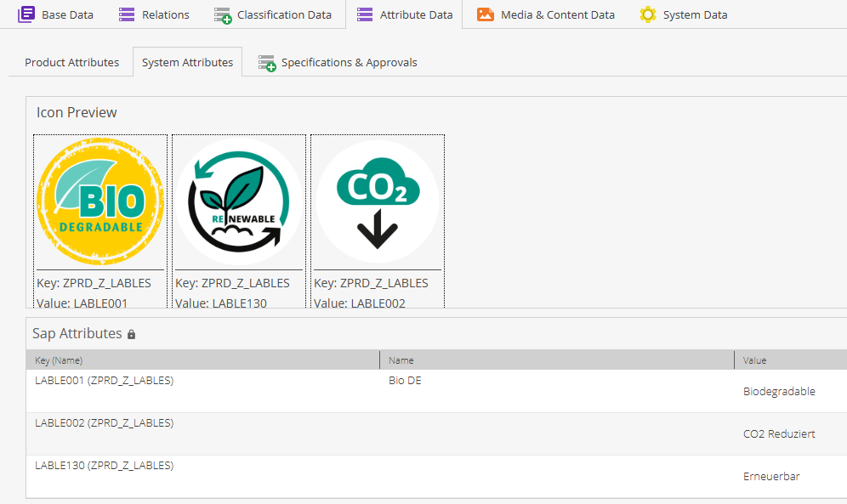The image size is (847, 504).
Task: Click the Media & Content Data image icon
Action: pos(486,14)
